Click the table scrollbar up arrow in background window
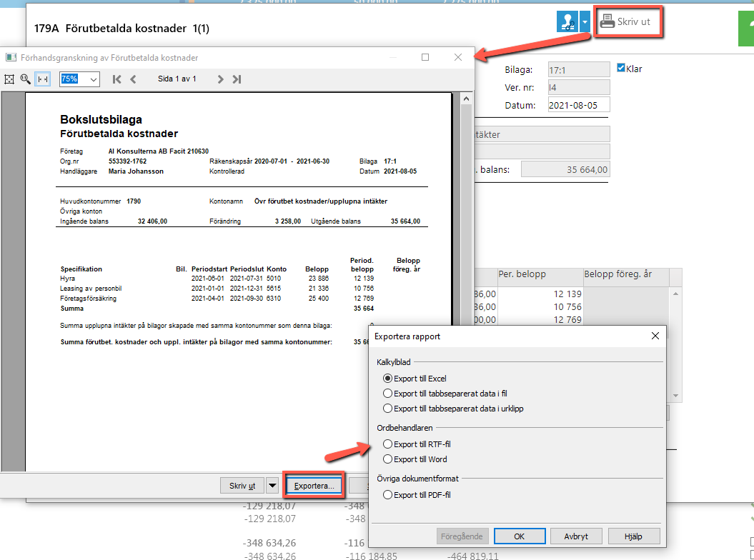This screenshot has height=560, width=754. click(x=675, y=294)
